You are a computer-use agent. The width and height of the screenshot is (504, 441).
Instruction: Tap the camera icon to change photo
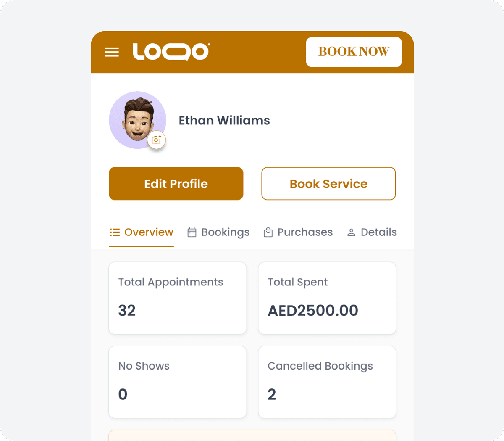(x=157, y=140)
